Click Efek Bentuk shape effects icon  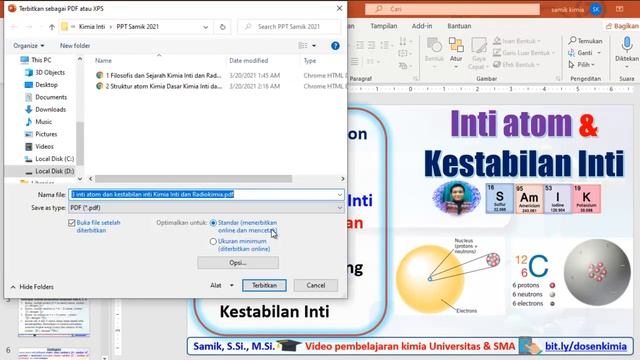click(x=497, y=64)
